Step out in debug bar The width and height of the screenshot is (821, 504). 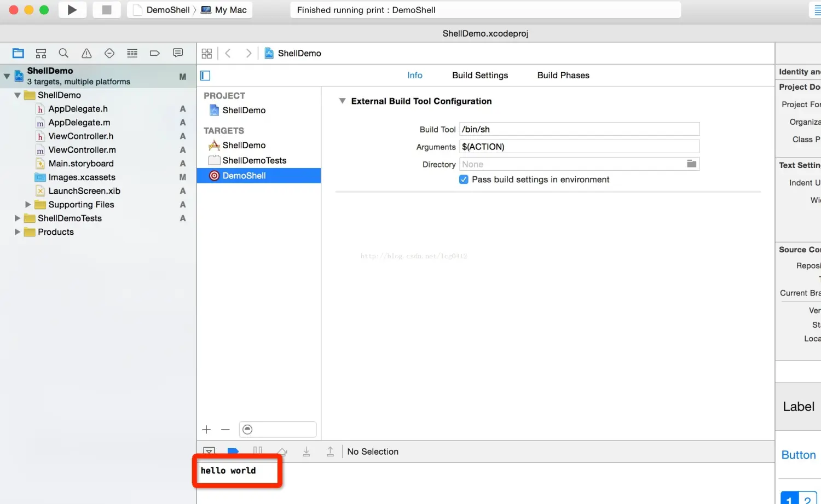(x=330, y=451)
